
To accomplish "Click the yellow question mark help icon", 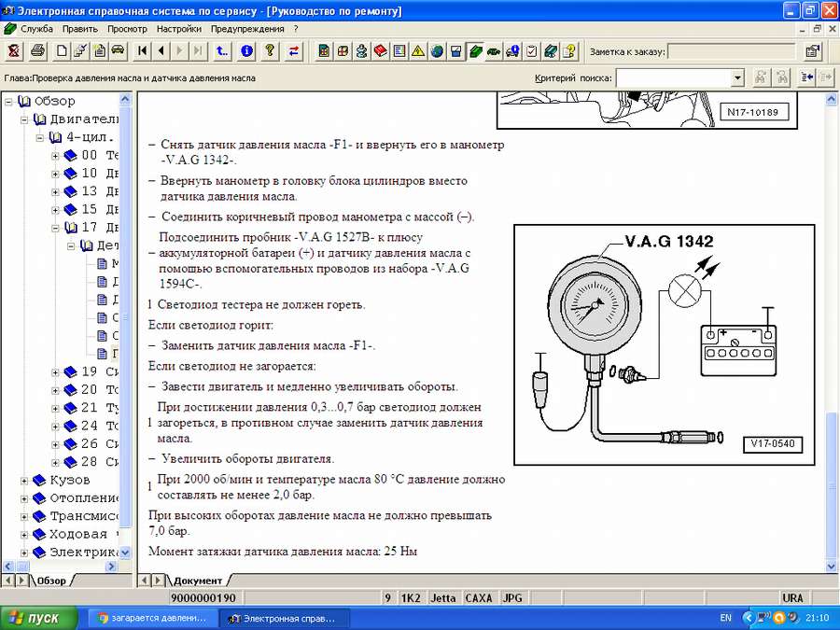I will 270,51.
